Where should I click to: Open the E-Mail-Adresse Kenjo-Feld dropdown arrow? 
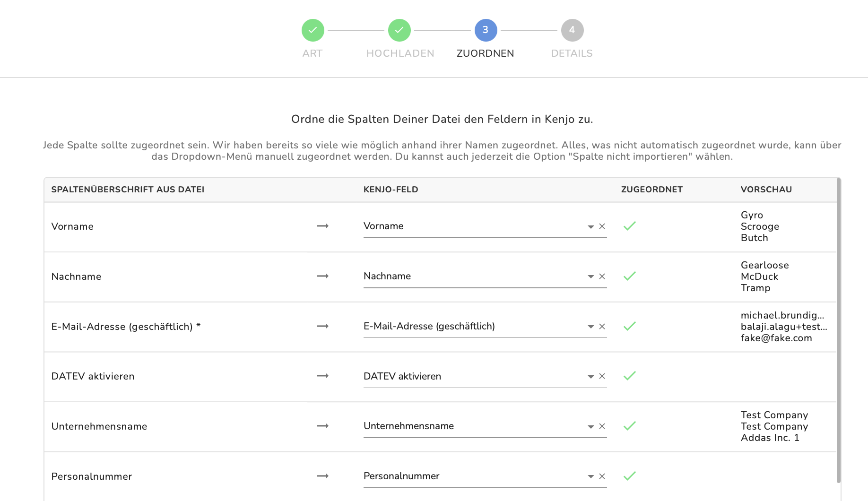[590, 327]
